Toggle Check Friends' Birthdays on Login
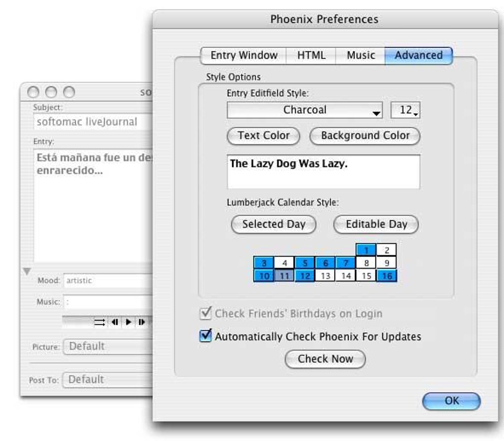Screen dimensions: 504x441 (205, 313)
